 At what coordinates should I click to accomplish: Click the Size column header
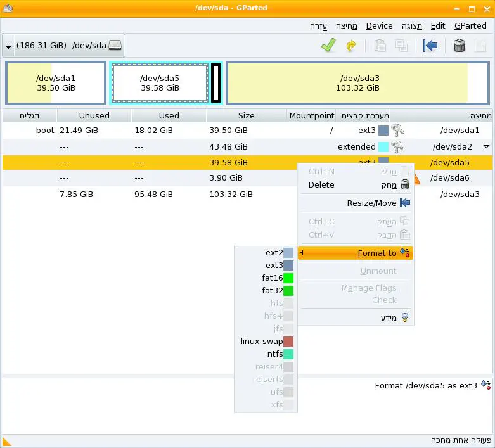(246, 115)
